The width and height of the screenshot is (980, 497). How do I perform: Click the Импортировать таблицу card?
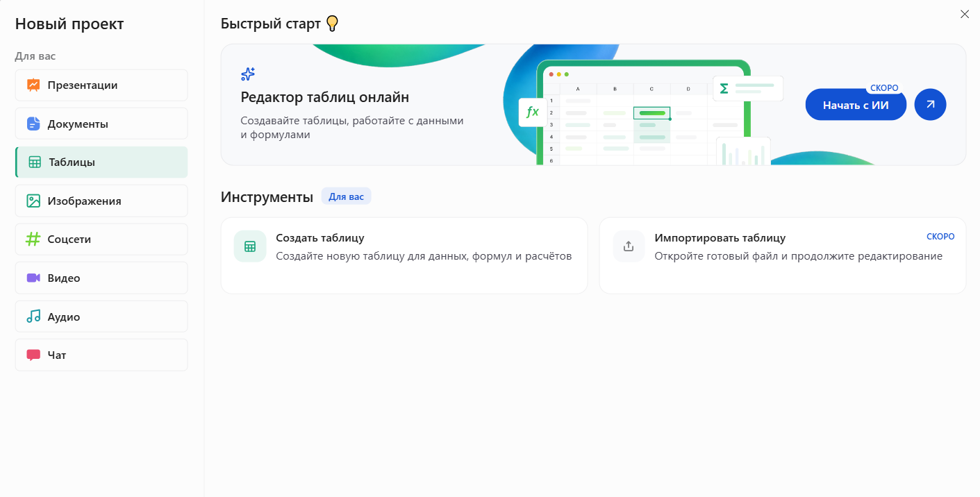[782, 255]
